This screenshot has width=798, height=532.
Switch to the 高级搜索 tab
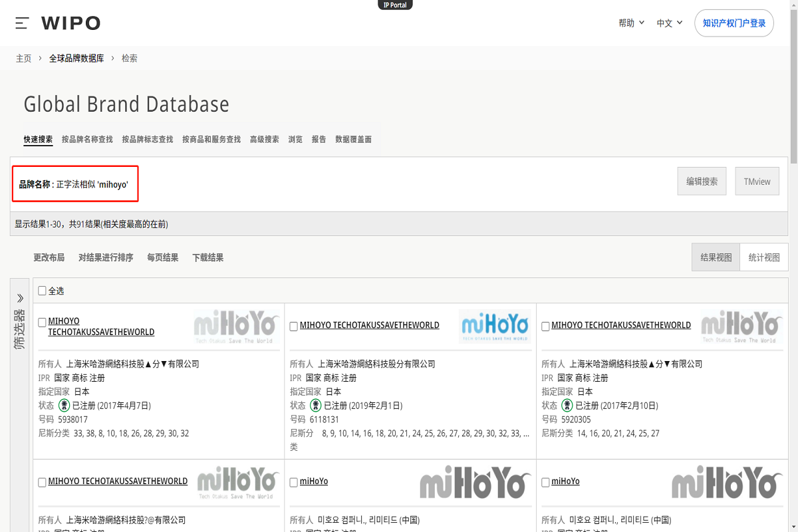(265, 140)
